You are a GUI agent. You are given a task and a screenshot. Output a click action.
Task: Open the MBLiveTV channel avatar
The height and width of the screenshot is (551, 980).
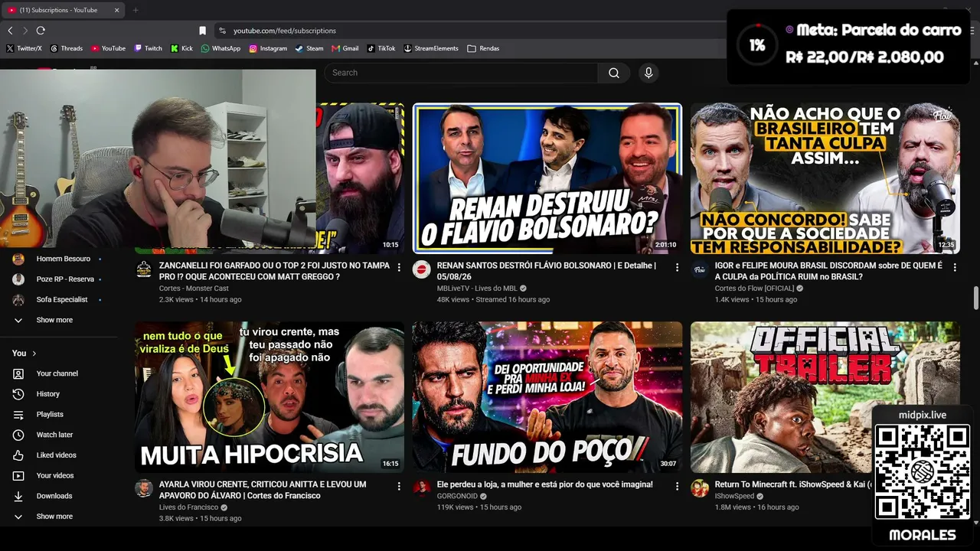[421, 269]
